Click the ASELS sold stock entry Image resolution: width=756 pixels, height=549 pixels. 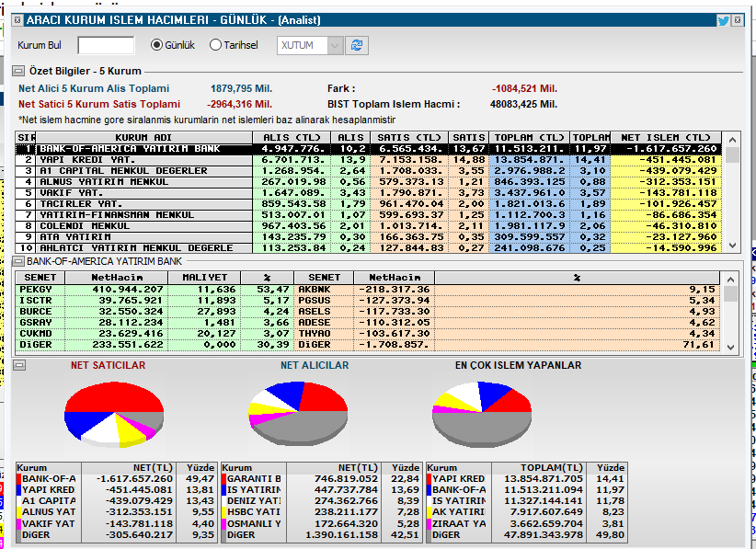pyautogui.click(x=507, y=312)
